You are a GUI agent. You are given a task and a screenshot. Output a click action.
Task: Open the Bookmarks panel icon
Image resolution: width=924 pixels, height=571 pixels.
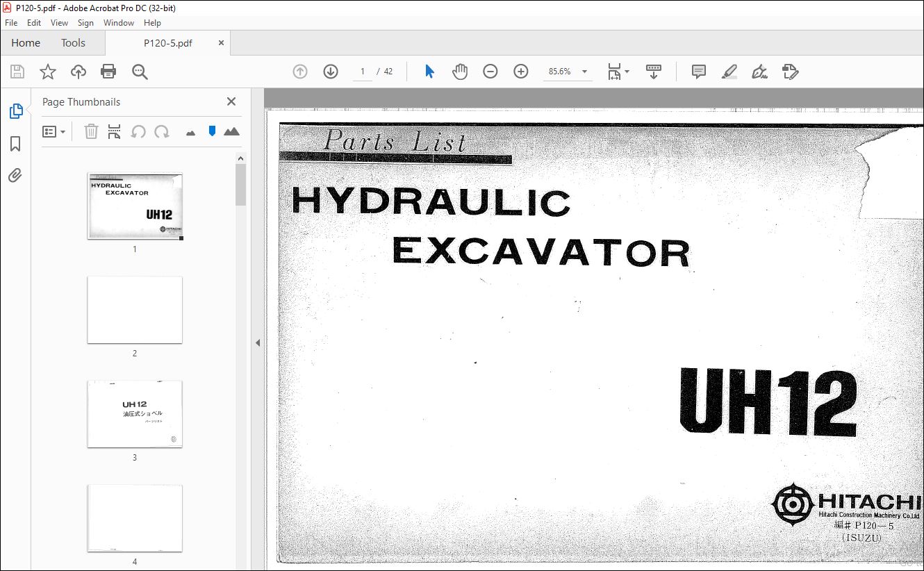(15, 144)
